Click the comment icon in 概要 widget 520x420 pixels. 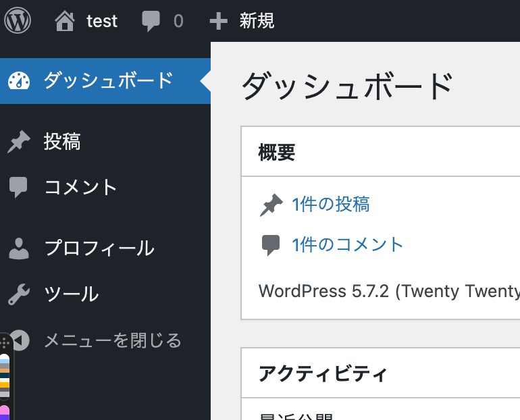[x=271, y=245]
